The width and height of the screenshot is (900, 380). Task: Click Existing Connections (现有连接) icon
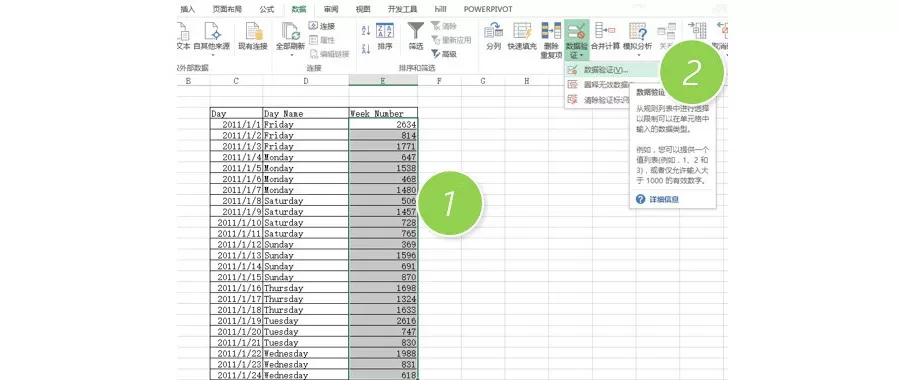[253, 36]
